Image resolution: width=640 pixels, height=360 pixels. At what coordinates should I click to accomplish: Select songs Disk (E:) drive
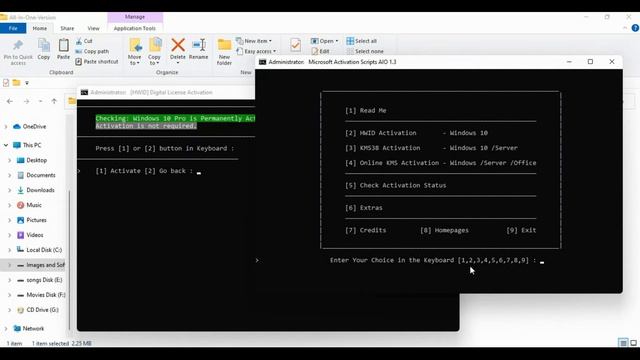(x=44, y=280)
